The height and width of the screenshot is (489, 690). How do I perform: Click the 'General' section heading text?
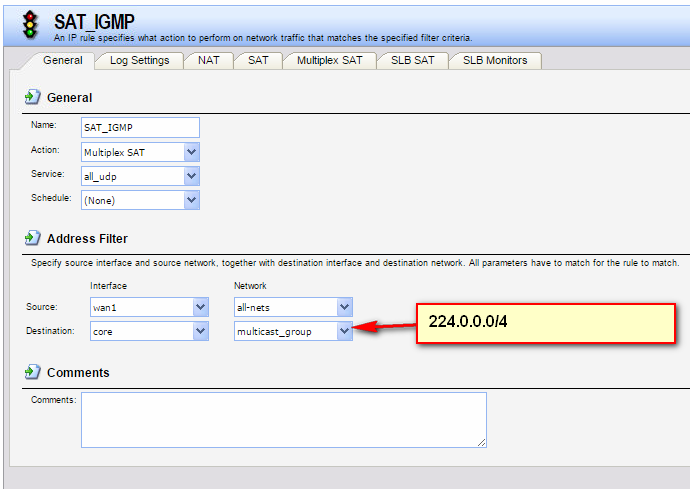pyautogui.click(x=70, y=98)
